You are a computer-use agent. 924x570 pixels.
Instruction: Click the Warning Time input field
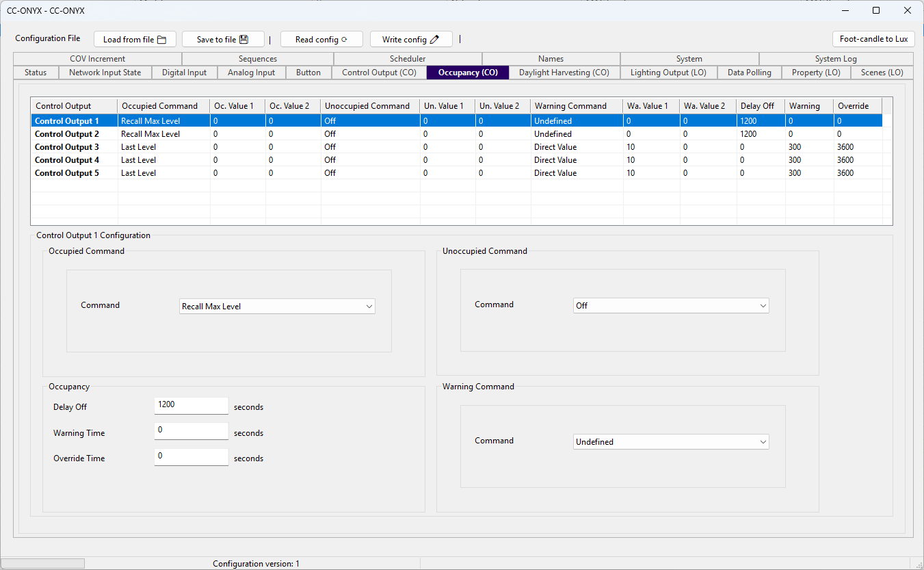point(192,431)
